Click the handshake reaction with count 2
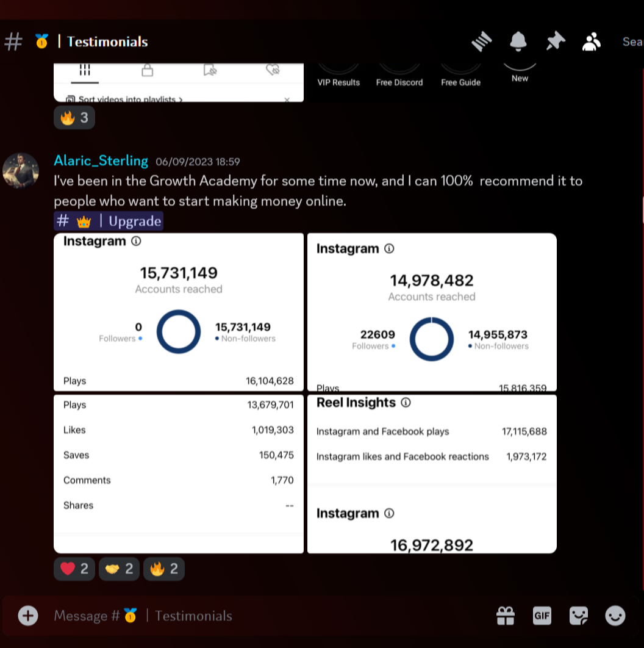 (x=119, y=569)
